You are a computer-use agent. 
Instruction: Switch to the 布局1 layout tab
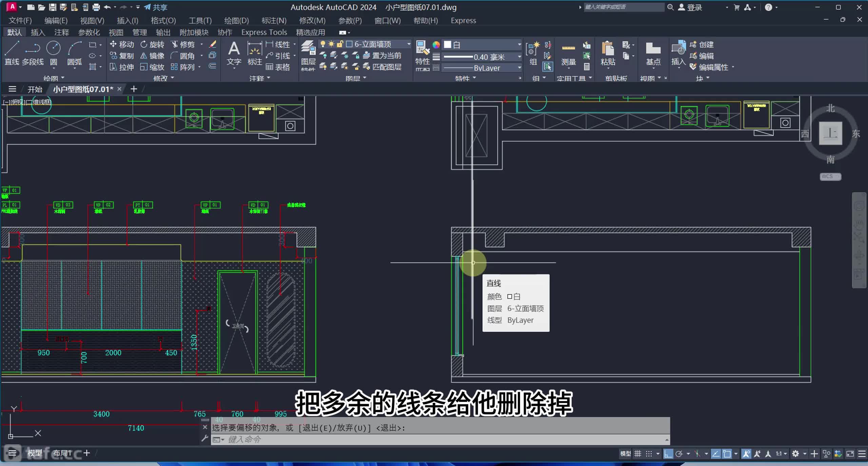pos(62,453)
